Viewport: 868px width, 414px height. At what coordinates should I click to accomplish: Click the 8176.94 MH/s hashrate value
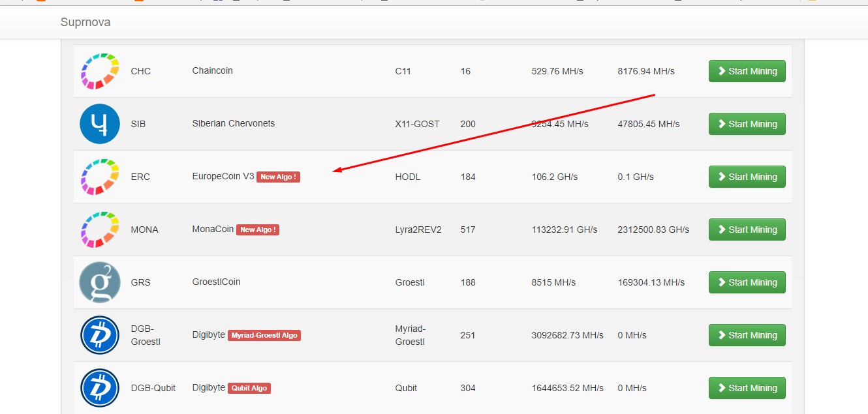tap(646, 71)
